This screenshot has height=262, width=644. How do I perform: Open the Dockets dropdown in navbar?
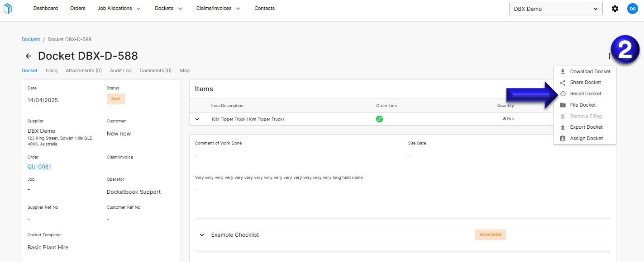click(x=168, y=8)
